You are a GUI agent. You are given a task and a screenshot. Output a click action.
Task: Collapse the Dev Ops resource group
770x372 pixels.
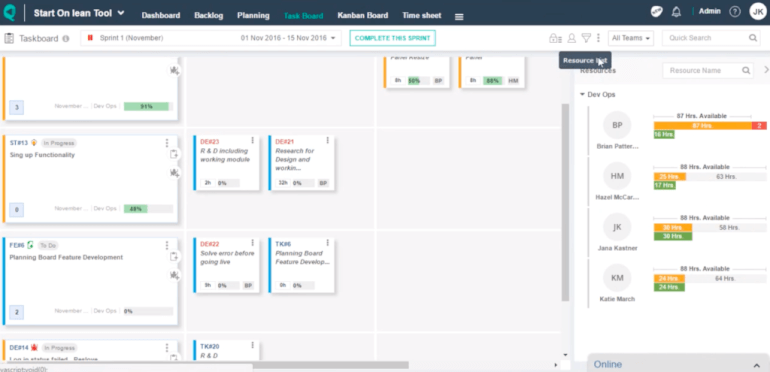coord(582,94)
